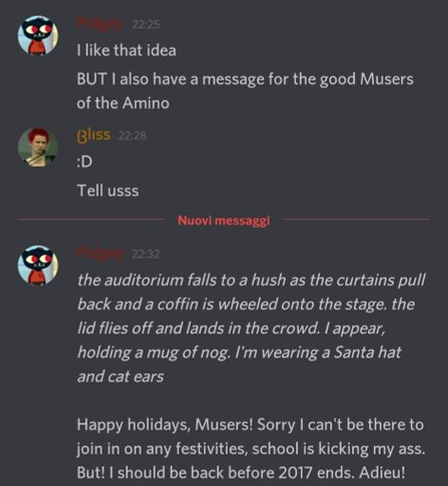The height and width of the screenshot is (486, 448).
Task: Select the "BUT I also have a message" line
Action: (x=245, y=79)
